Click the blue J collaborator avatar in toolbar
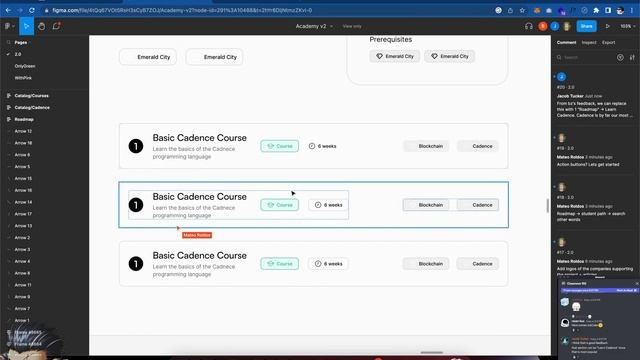Image resolution: width=640 pixels, height=360 pixels. click(554, 26)
